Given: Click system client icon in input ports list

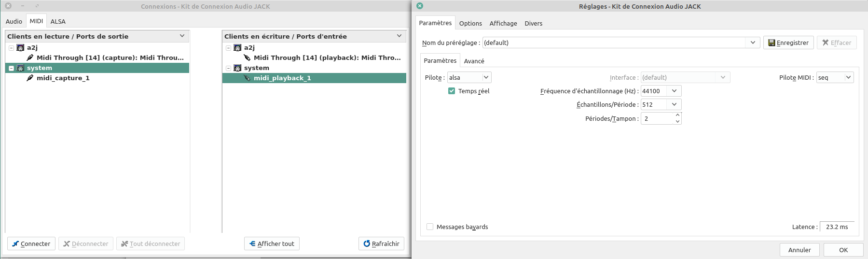Looking at the screenshot, I should tap(237, 68).
